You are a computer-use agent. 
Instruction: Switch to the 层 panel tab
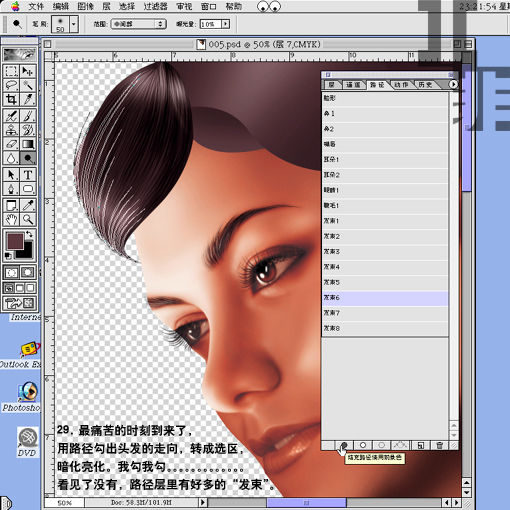coord(331,85)
